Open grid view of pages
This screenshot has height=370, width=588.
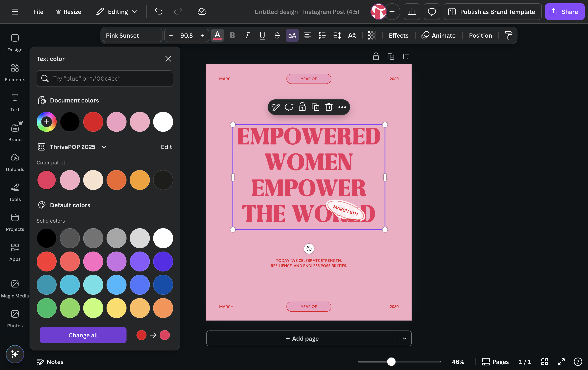545,362
